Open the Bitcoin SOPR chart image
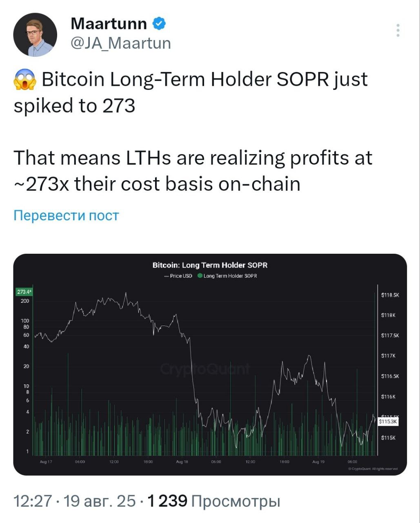Image resolution: width=420 pixels, height=523 pixels. [x=210, y=364]
